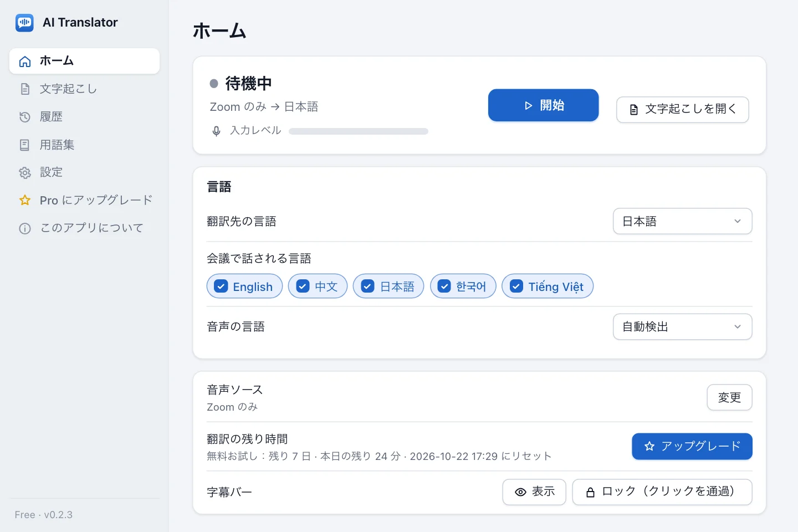The image size is (798, 532).
Task: Open 履歴 in the sidebar
Action: click(x=84, y=117)
